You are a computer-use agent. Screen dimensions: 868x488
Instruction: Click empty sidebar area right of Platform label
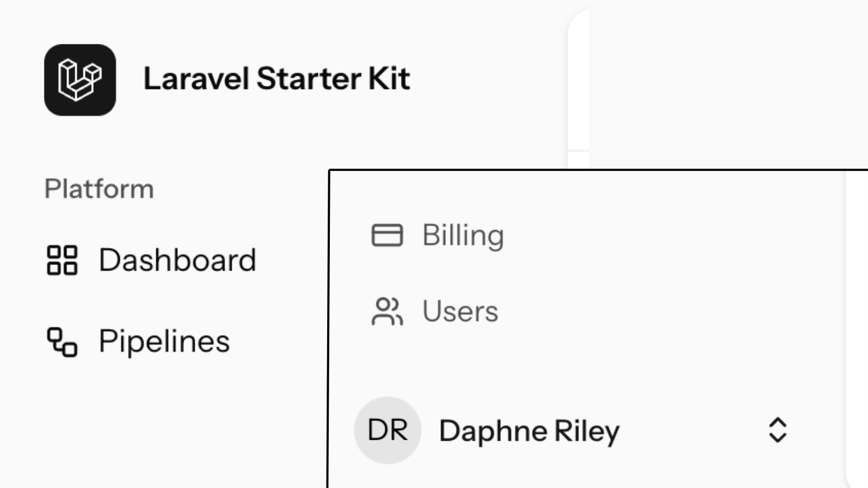(x=239, y=189)
